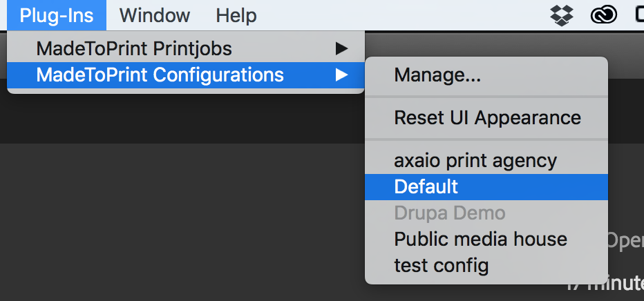Viewport: 644px width, 301px height.
Task: Open the Help menu
Action: (236, 16)
